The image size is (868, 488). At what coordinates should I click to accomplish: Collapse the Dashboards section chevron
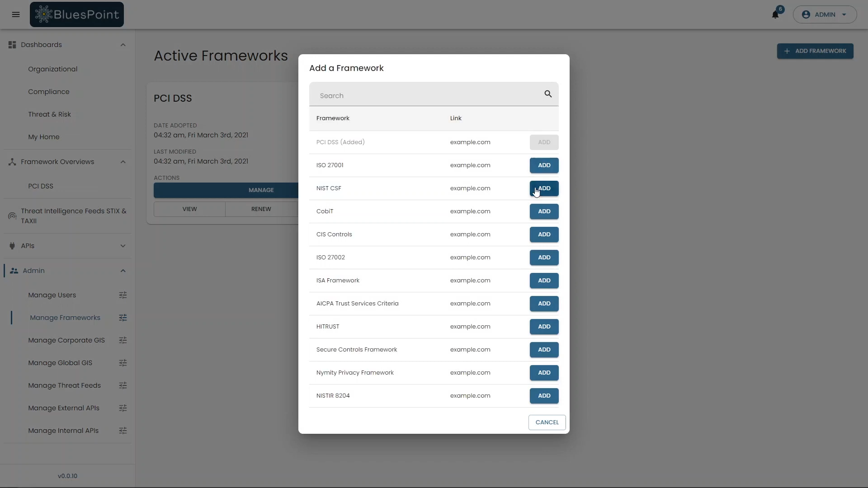tap(123, 45)
